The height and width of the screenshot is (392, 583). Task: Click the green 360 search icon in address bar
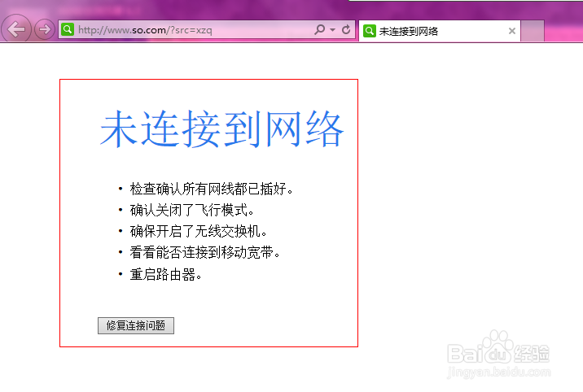[68, 29]
